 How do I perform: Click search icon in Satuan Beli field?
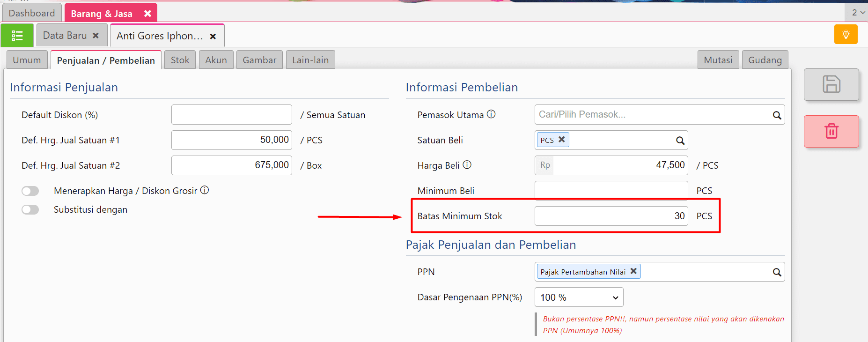(680, 141)
